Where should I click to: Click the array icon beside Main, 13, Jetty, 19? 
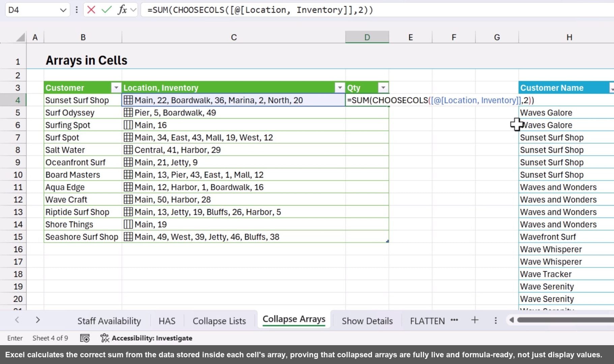pos(128,212)
